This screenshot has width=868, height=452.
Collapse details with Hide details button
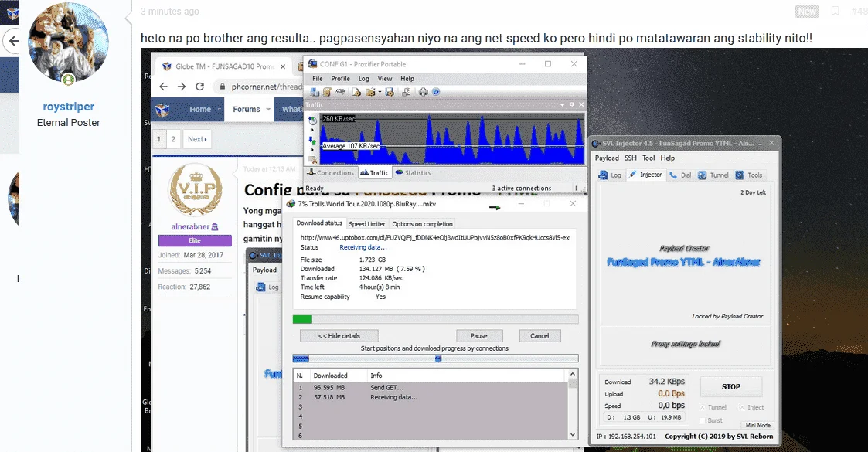click(339, 336)
